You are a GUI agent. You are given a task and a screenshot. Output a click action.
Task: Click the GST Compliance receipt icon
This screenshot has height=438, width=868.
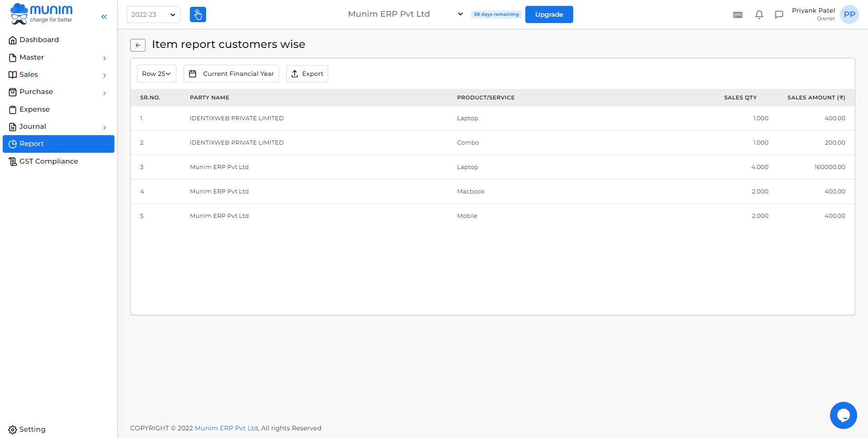click(13, 162)
